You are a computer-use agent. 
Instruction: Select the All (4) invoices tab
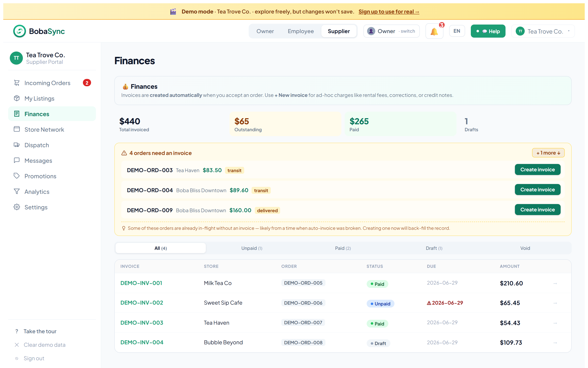click(161, 248)
